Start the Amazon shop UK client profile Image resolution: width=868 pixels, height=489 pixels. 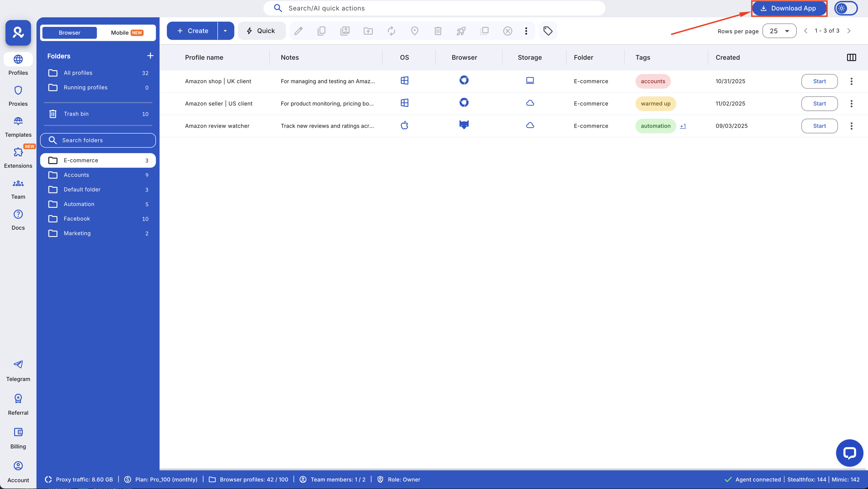point(819,81)
